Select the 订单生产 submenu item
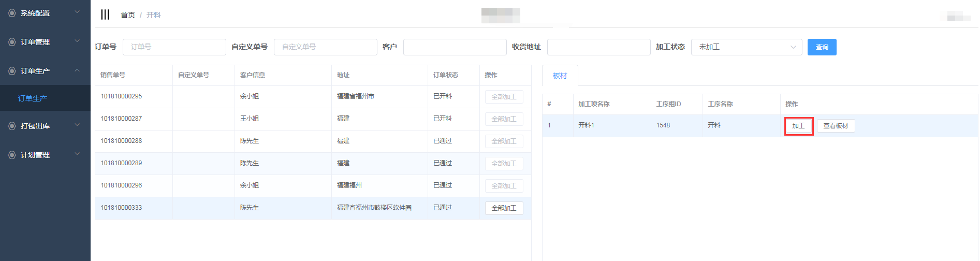The height and width of the screenshot is (261, 980). (33, 98)
